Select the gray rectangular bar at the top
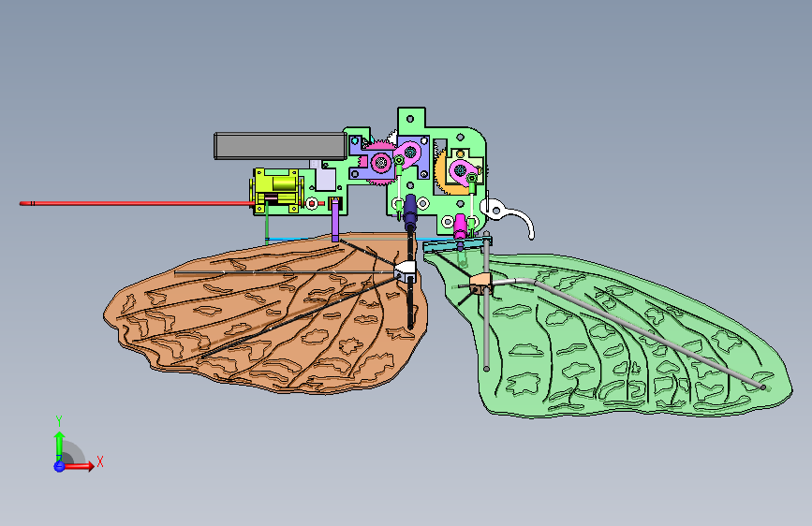Viewport: 812px width, 526px height. [281, 146]
